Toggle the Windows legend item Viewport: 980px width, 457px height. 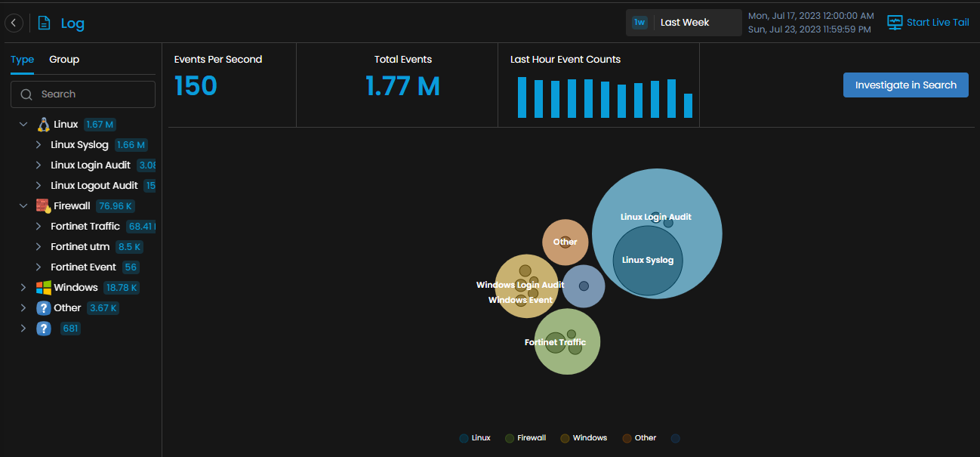click(584, 438)
